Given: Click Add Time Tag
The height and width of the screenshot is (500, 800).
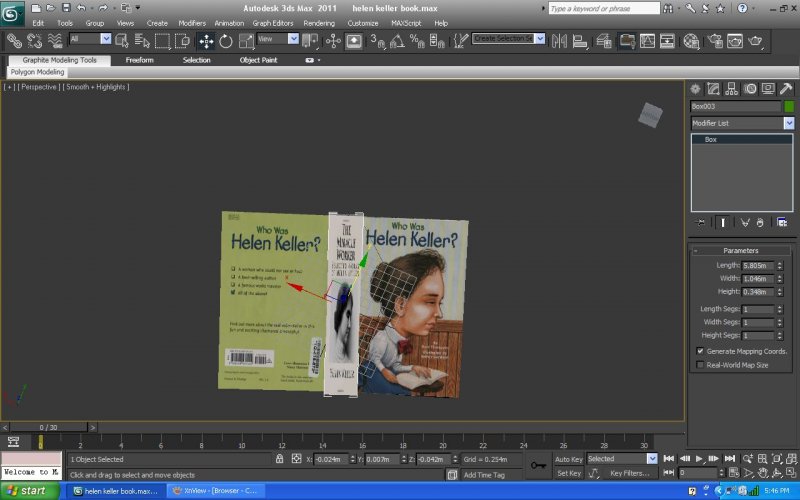Looking at the screenshot, I should coord(484,475).
